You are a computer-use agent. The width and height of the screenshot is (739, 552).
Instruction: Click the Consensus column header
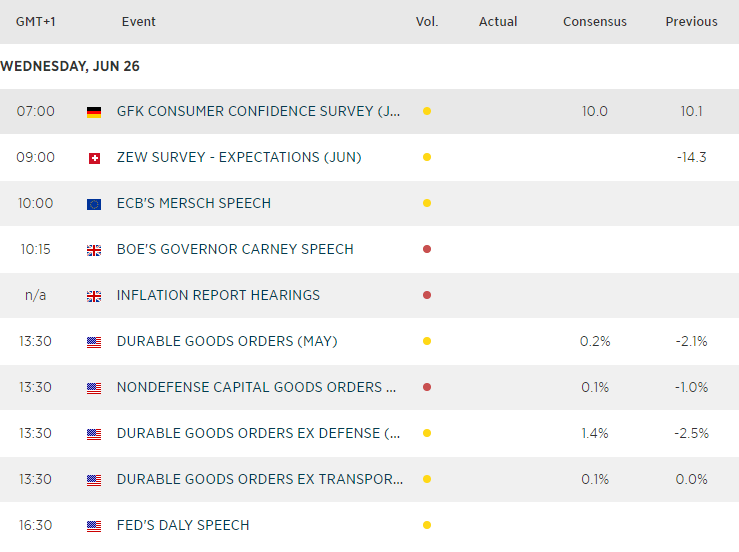tap(595, 22)
